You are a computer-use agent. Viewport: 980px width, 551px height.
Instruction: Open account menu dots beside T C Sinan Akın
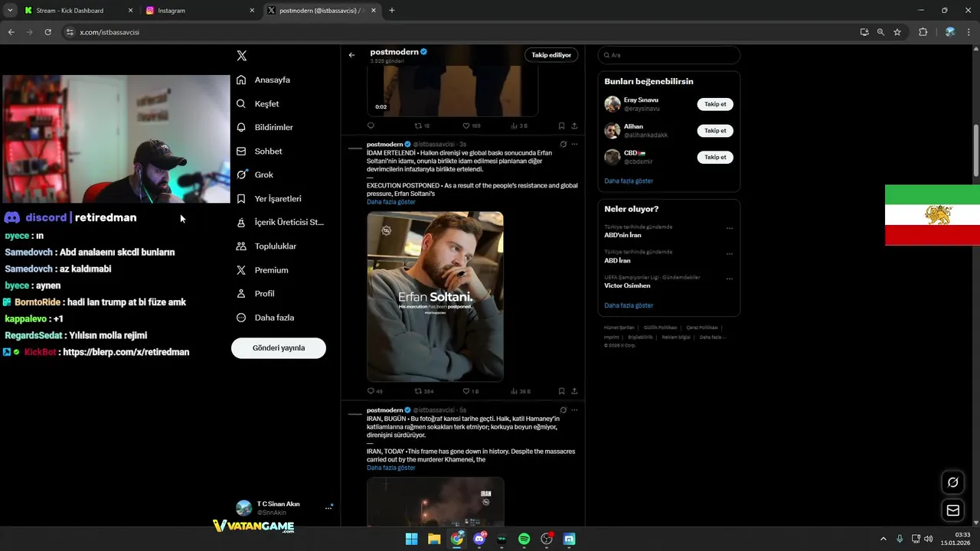(328, 507)
